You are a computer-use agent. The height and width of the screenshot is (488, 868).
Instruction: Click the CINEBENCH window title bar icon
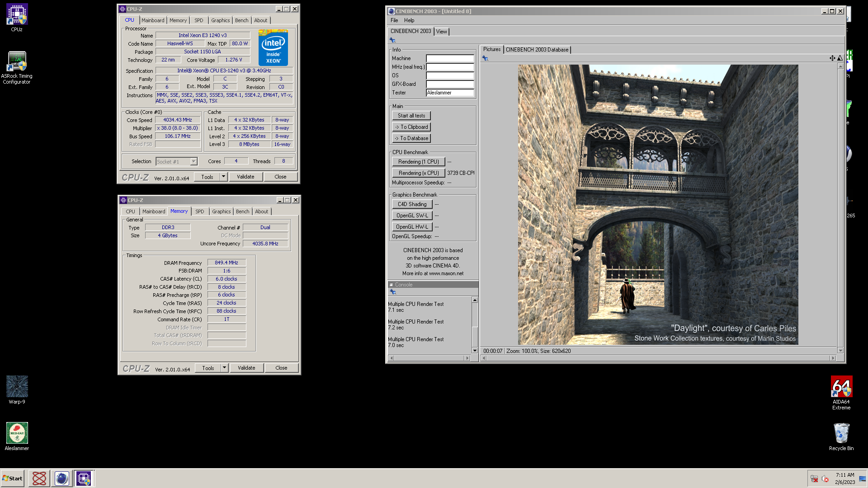392,11
